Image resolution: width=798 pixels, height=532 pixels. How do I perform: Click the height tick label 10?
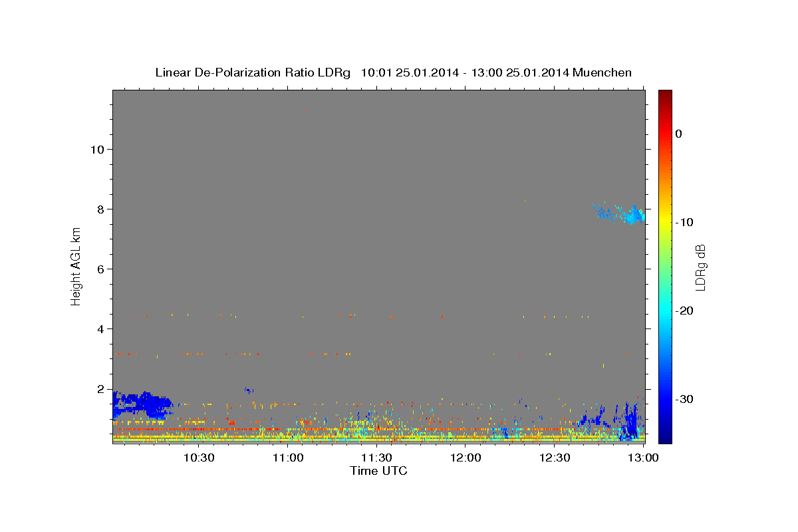tap(97, 149)
